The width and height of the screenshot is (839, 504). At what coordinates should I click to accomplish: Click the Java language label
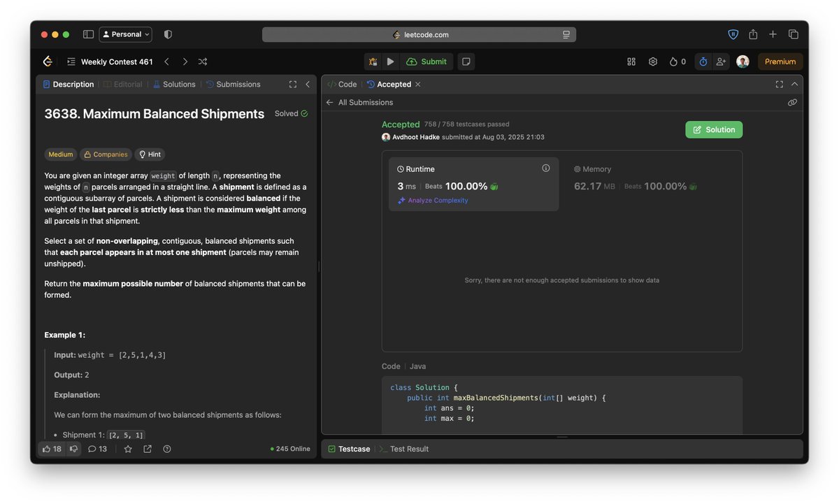pos(417,366)
